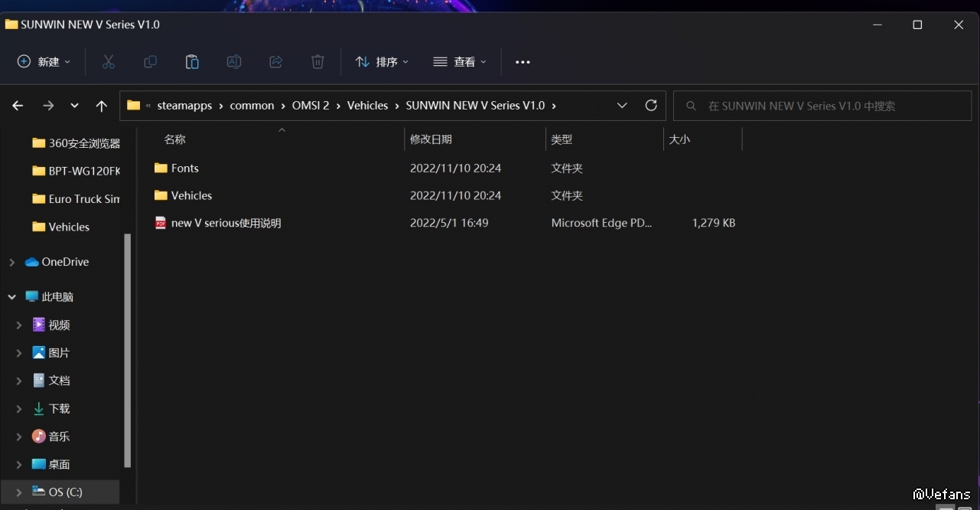Expand the address bar history dropdown

[x=622, y=106]
